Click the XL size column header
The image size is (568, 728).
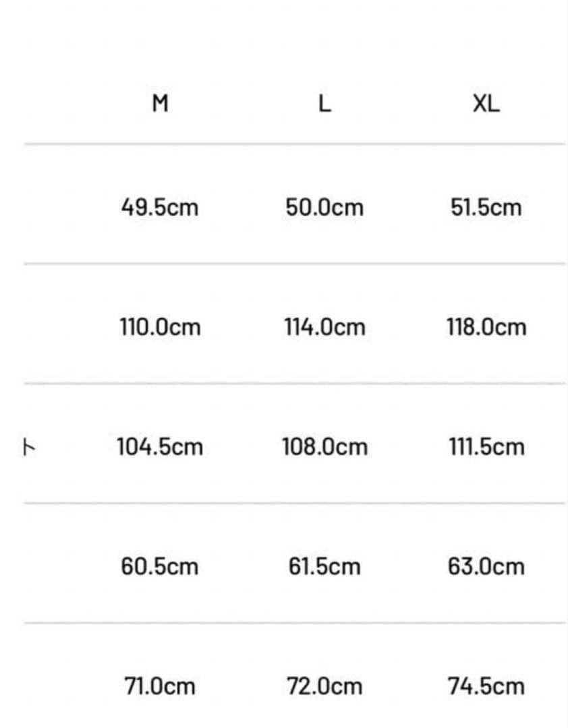pyautogui.click(x=486, y=104)
